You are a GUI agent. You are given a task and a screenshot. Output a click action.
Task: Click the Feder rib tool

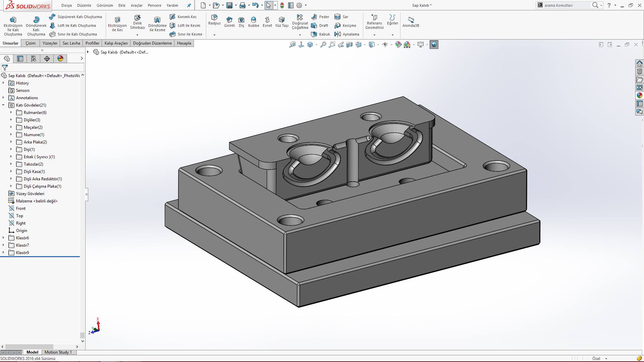point(320,17)
